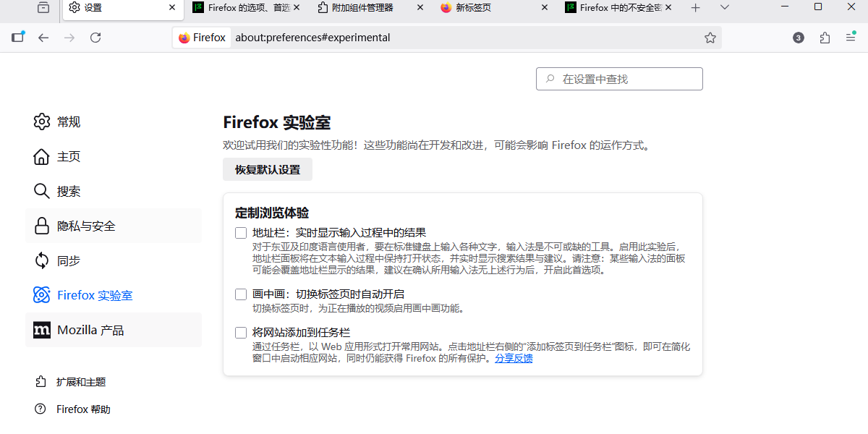This screenshot has height=434, width=868.
Task: Click the Firefox 实验室 heading text
Action: pyautogui.click(x=277, y=122)
